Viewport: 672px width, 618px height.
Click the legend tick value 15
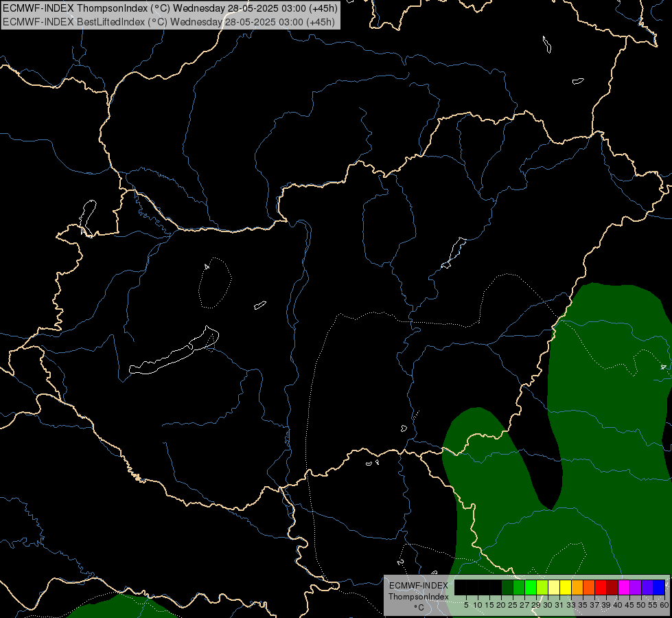(x=489, y=605)
